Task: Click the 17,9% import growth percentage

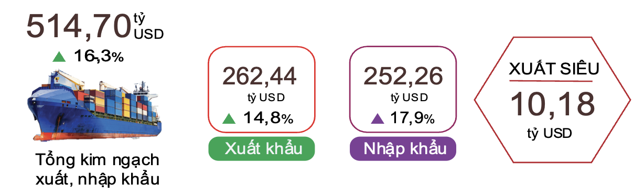Action: pos(413,118)
